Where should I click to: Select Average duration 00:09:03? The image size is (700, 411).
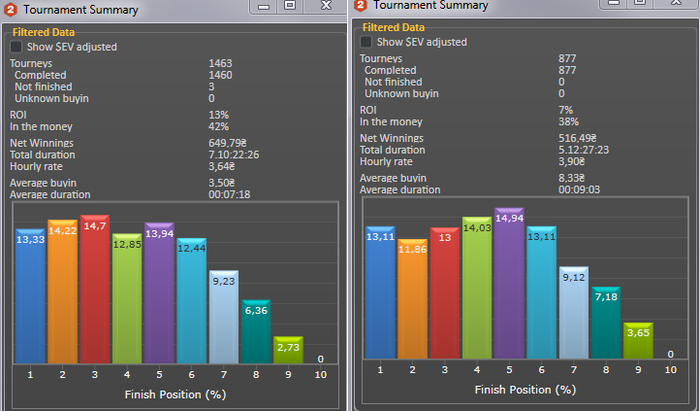pos(579,190)
